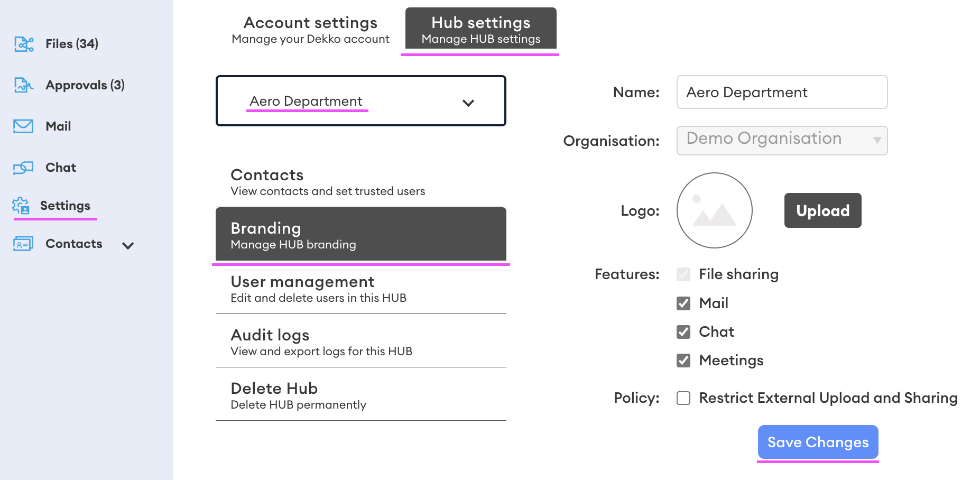The width and height of the screenshot is (980, 480).
Task: Uncheck the Meetings feature checkbox
Action: coord(683,360)
